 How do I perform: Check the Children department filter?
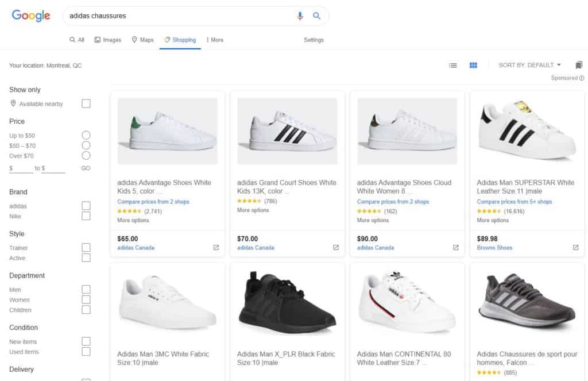pyautogui.click(x=86, y=310)
